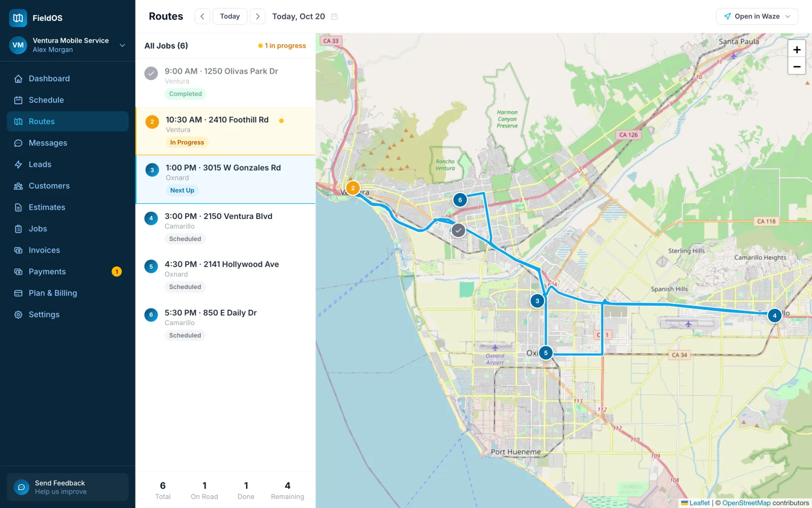Click the payments notification badge
Image resolution: width=812 pixels, height=508 pixels.
point(117,272)
